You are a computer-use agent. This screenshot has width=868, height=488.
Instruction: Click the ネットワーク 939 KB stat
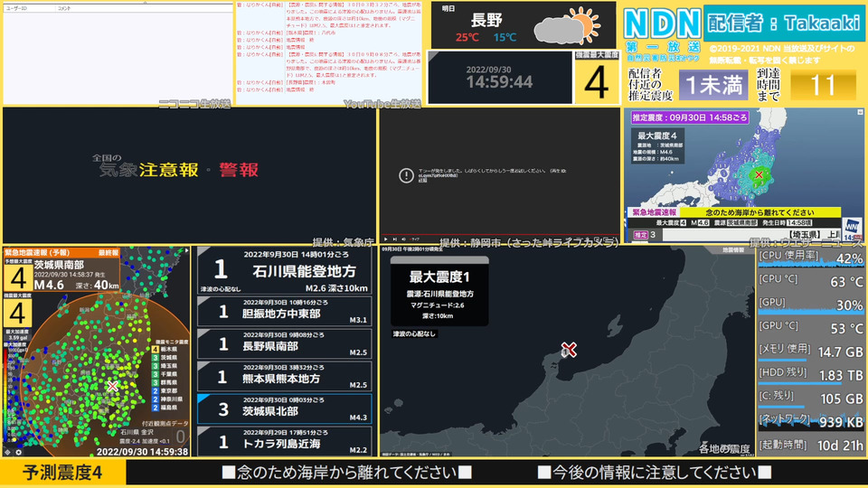coord(810,421)
